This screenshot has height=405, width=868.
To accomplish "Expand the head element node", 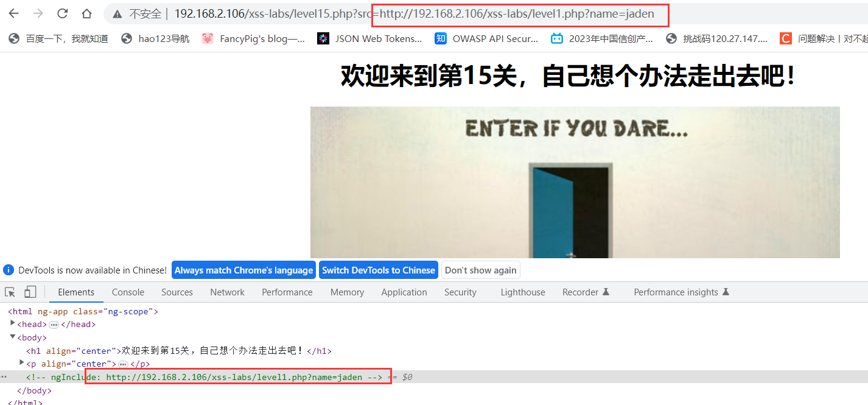I will (x=13, y=323).
